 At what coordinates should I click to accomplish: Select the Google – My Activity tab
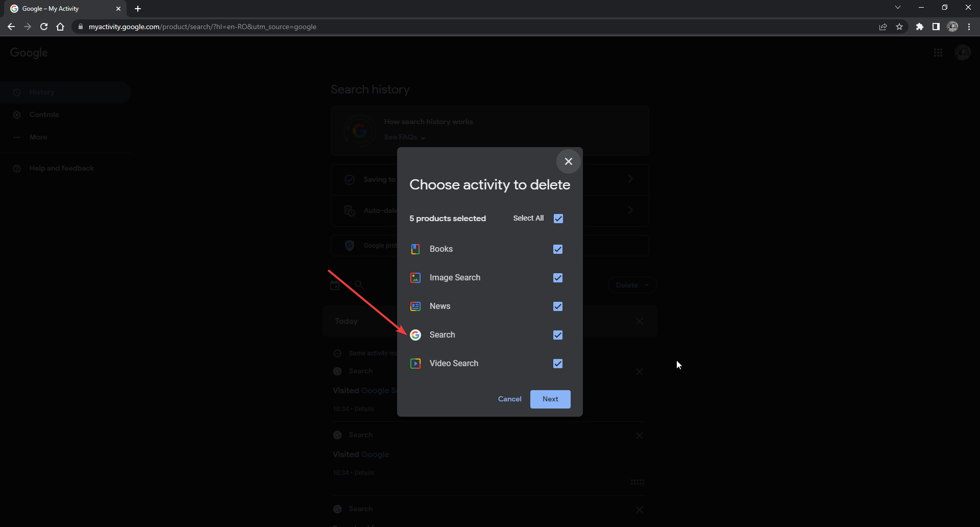coord(65,9)
